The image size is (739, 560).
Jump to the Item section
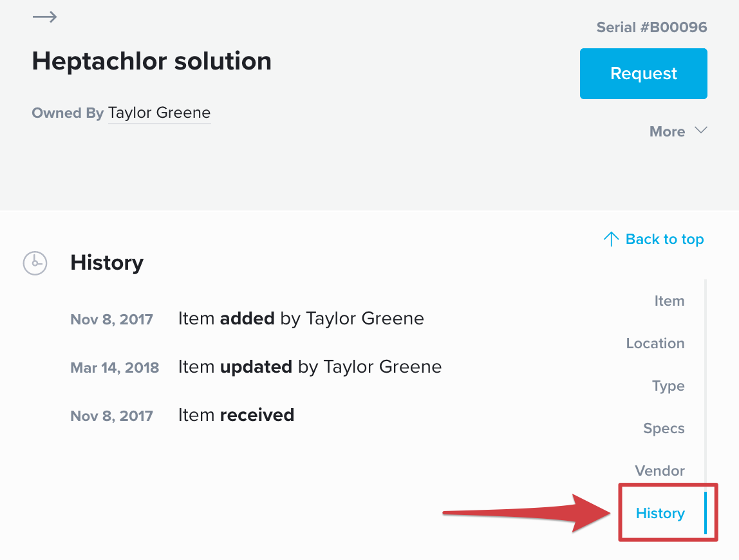pyautogui.click(x=669, y=301)
